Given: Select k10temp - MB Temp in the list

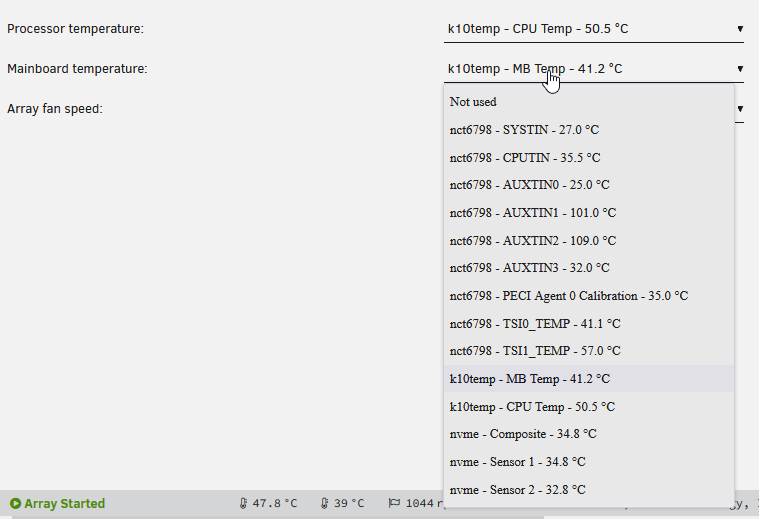Looking at the screenshot, I should click(589, 379).
